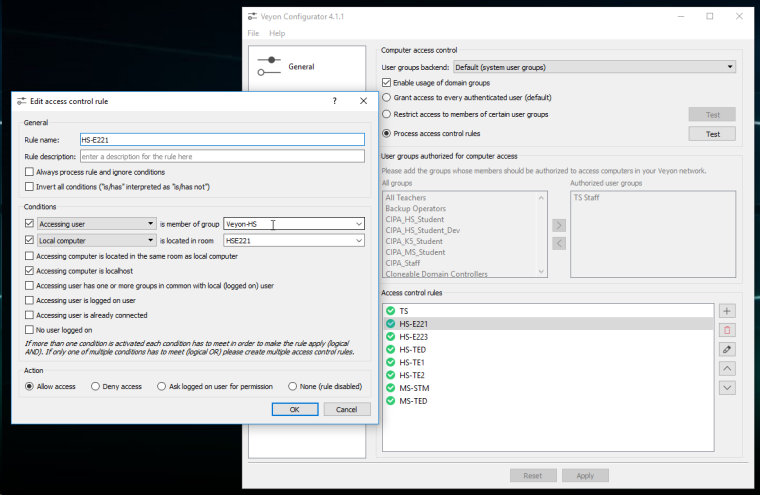Select the HS-E221 rule row
760x495 pixels.
coord(548,324)
